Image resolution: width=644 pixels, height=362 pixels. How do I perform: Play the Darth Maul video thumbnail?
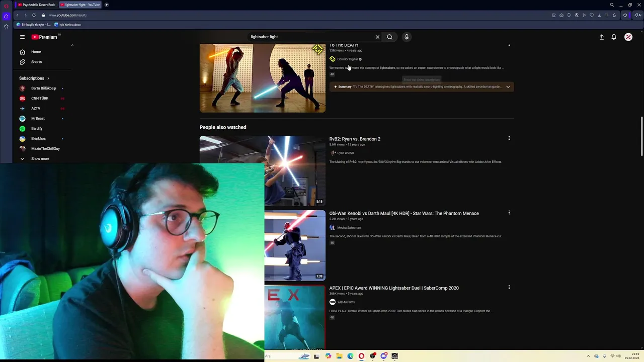pos(295,245)
